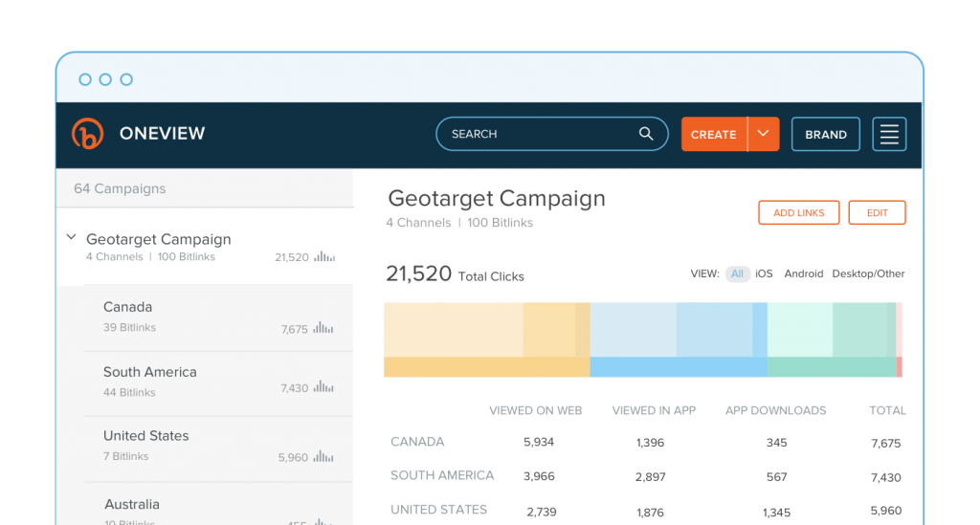The height and width of the screenshot is (525, 980).
Task: Select the Desktop/Other view option
Action: point(868,273)
